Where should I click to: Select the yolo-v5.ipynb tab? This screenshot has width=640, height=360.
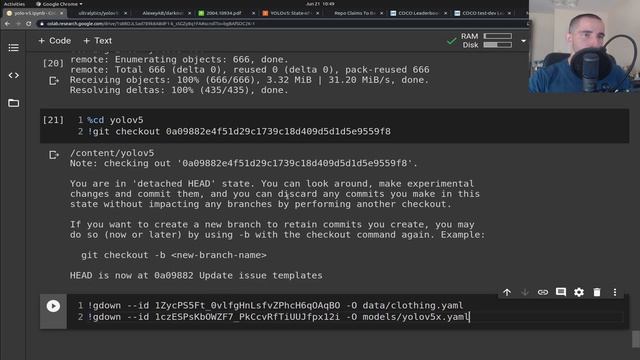[35, 13]
